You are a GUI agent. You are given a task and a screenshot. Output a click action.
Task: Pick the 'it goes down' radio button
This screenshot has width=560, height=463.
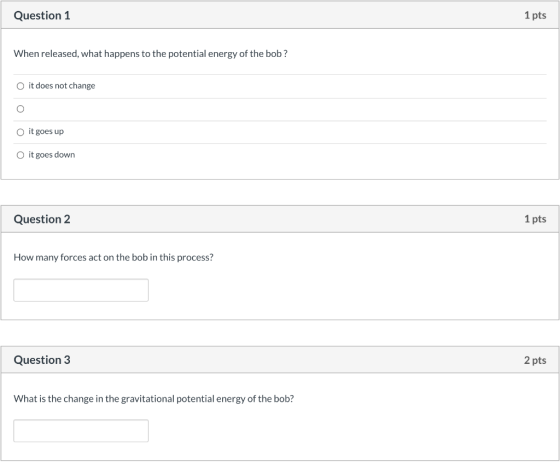point(20,155)
